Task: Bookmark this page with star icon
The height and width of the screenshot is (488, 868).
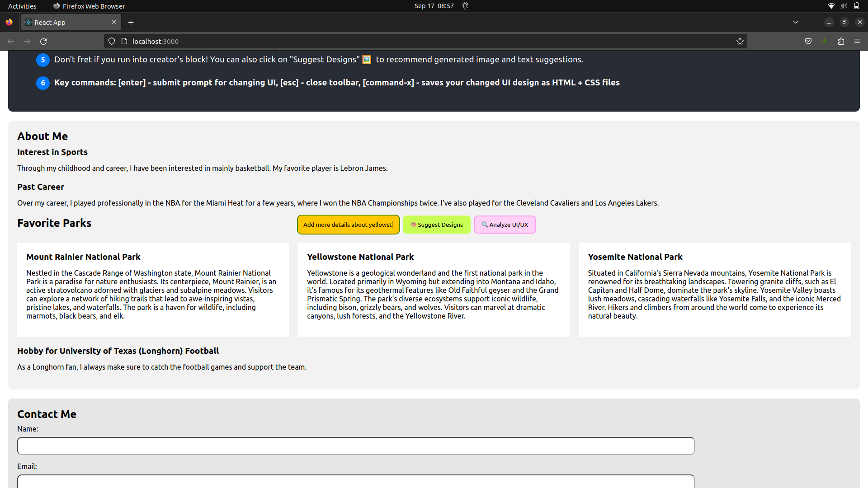Action: (740, 41)
